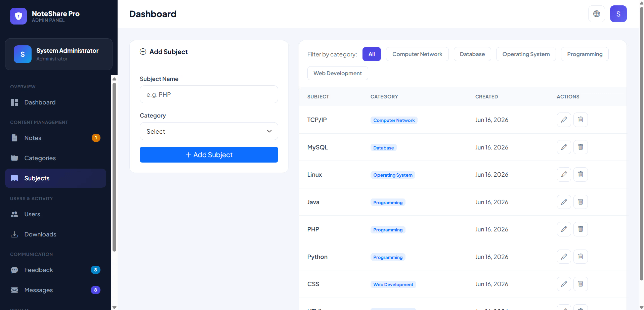Click the Computer Network tag on TCP/IP
The width and height of the screenshot is (644, 310).
394,120
